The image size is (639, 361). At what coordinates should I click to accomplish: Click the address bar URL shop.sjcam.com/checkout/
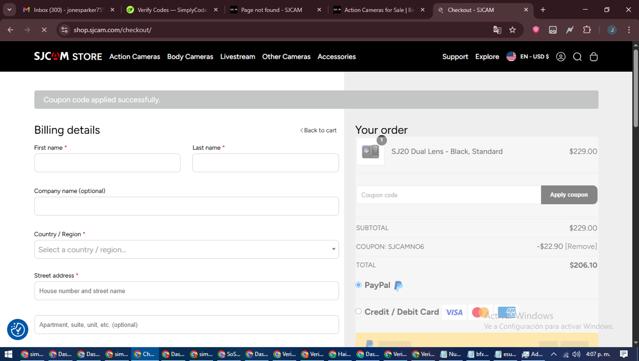[x=112, y=30]
